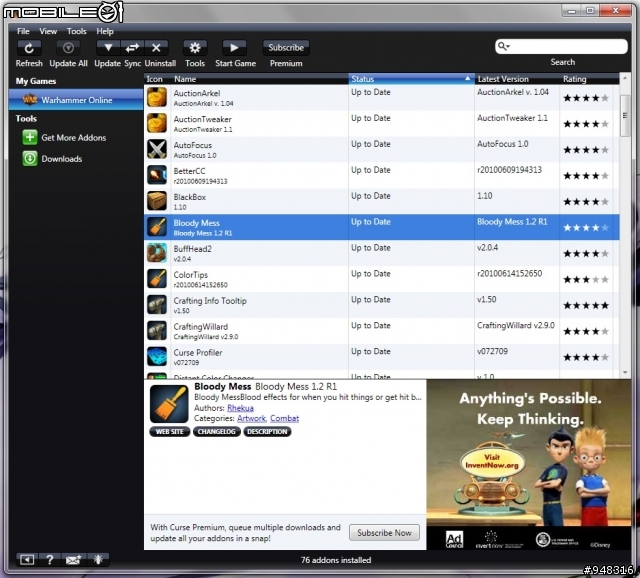Viewport: 640px width, 578px height.
Task: Click the Curse Profiler blue icon
Action: click(x=157, y=356)
